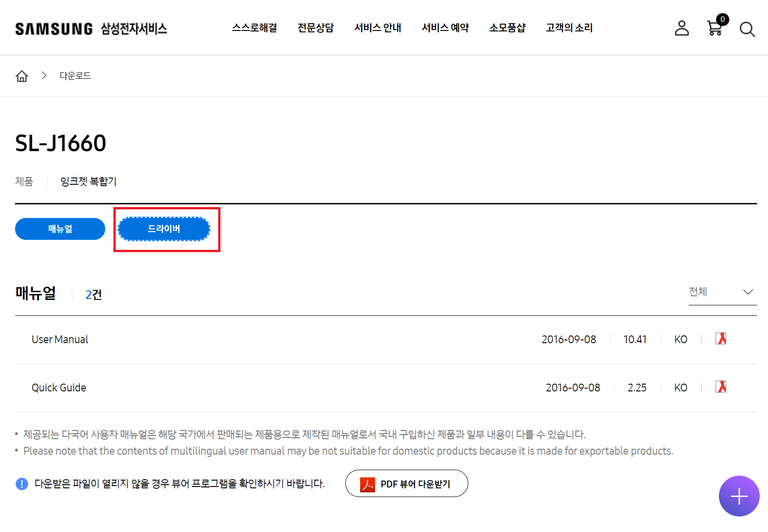Viewport: 768px width, 532px height.
Task: Open the 스스로해결 menu
Action: (x=255, y=28)
